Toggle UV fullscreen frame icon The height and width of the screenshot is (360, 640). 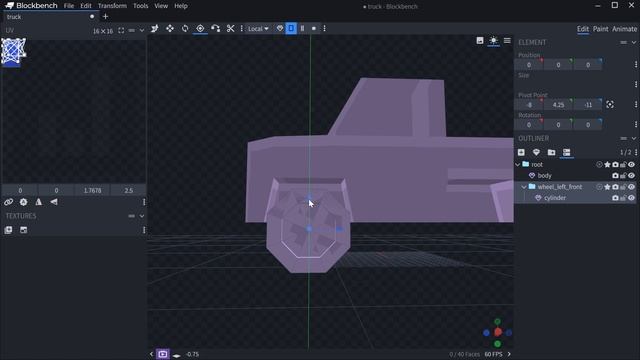(x=121, y=31)
